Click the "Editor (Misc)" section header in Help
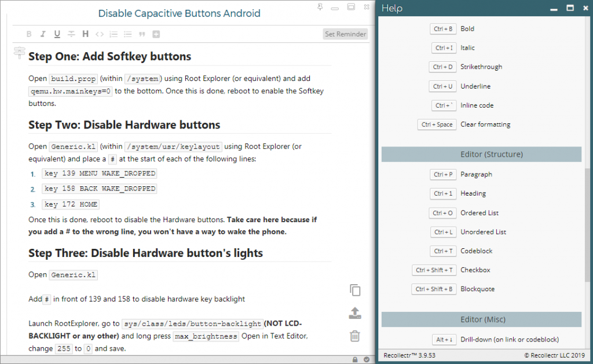 (481, 319)
